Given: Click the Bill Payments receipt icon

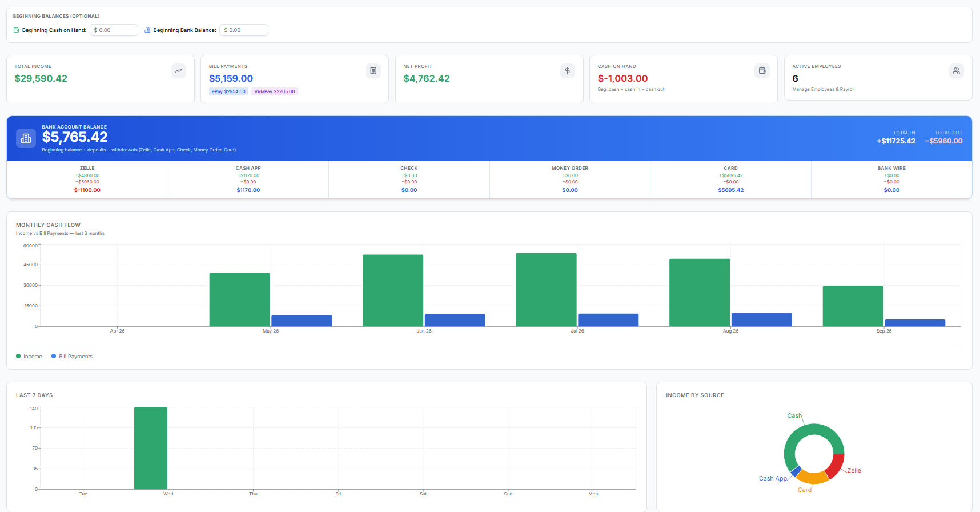Looking at the screenshot, I should [373, 71].
